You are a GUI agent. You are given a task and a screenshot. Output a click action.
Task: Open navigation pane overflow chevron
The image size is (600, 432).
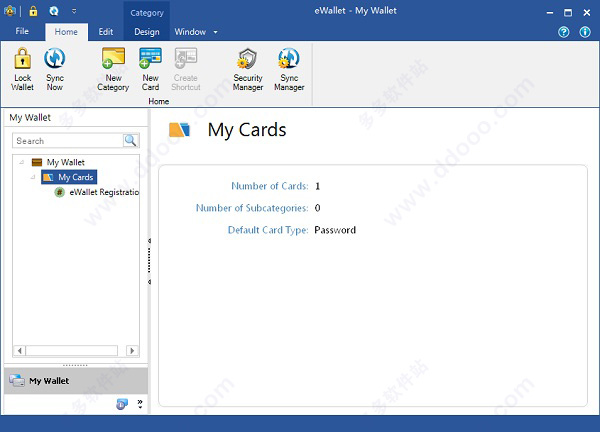coord(140,404)
